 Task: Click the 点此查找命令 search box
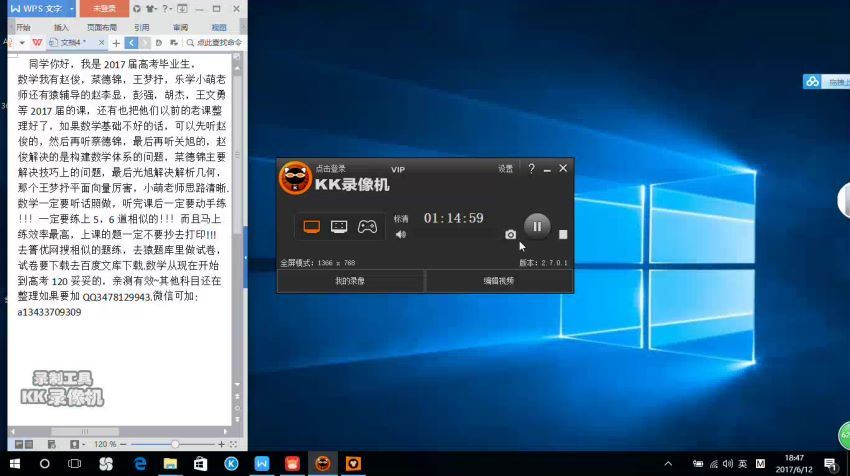[x=215, y=42]
